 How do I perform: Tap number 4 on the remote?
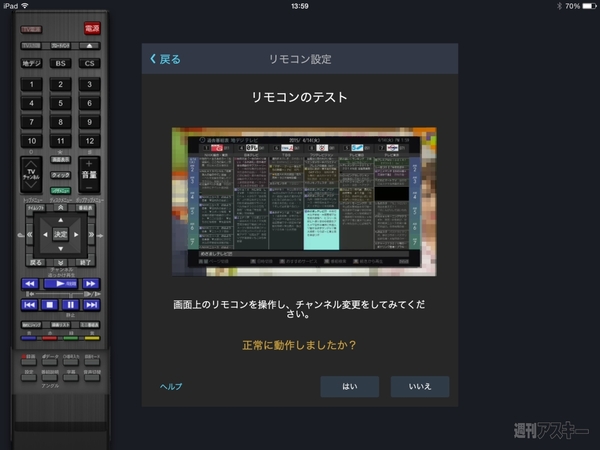(x=31, y=103)
